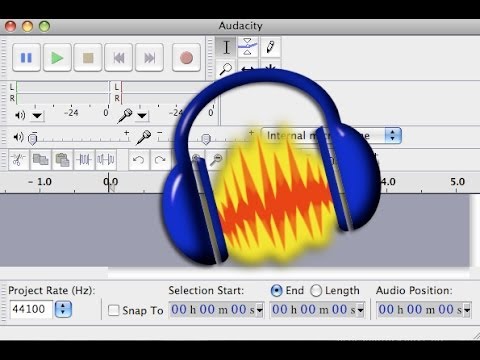Adjust the input volume slider handle

206,139
